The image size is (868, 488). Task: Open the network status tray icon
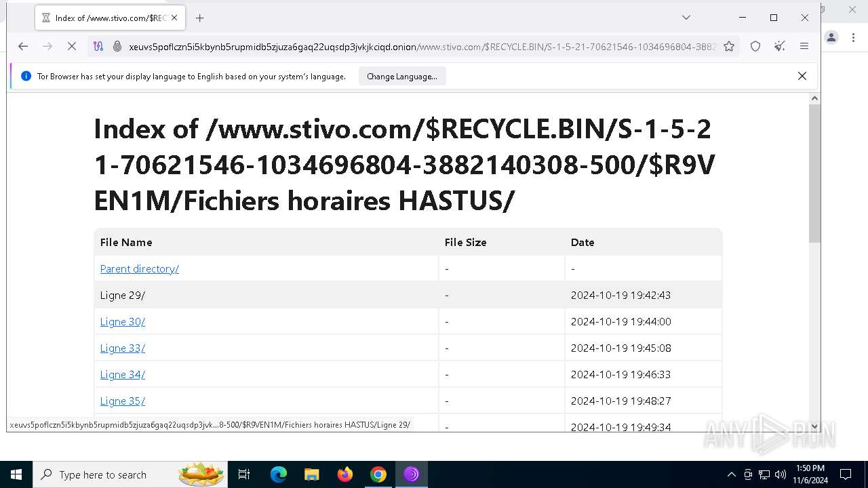click(x=764, y=474)
